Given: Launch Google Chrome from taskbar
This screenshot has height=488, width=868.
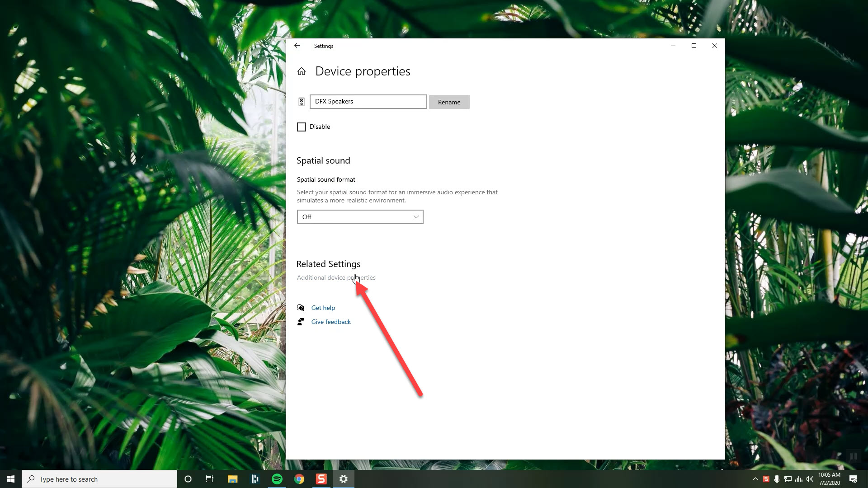Looking at the screenshot, I should pyautogui.click(x=299, y=479).
